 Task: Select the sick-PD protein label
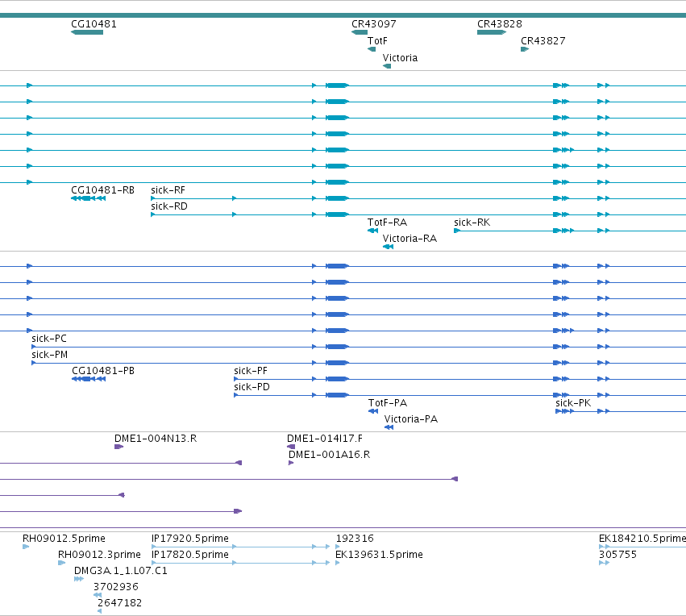tap(252, 387)
